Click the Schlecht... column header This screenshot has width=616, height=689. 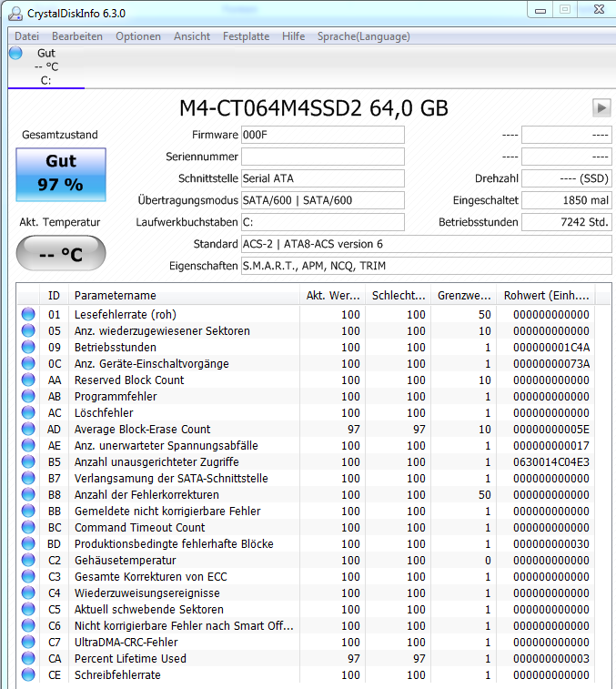pos(399,295)
